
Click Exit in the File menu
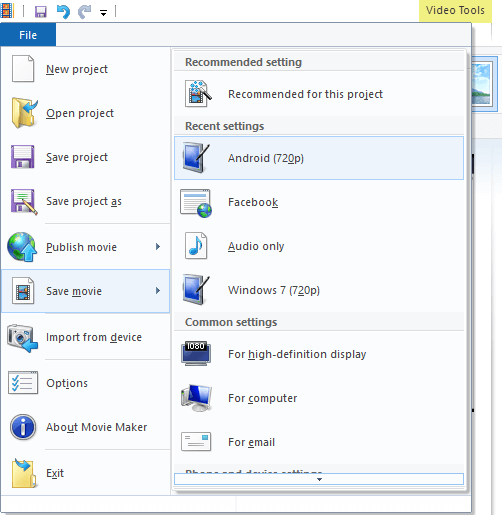tap(86, 473)
